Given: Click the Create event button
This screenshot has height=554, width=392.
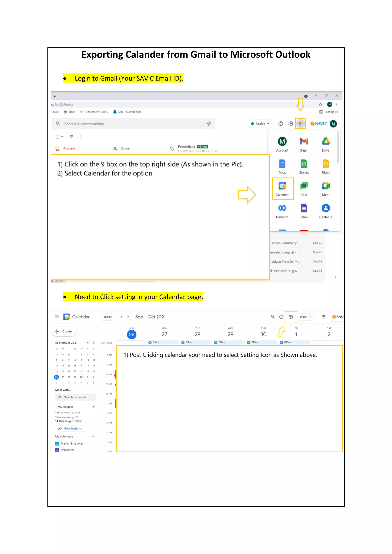Looking at the screenshot, I should coord(64,332).
